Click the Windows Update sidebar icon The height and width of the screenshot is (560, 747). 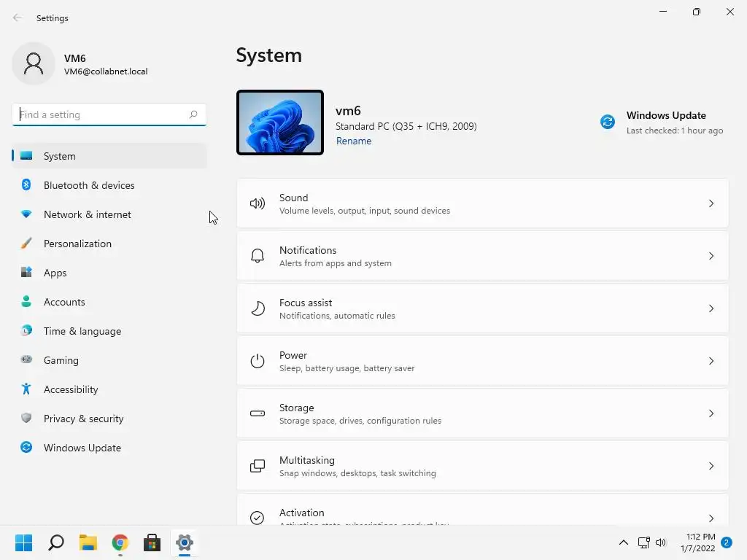[x=26, y=447]
